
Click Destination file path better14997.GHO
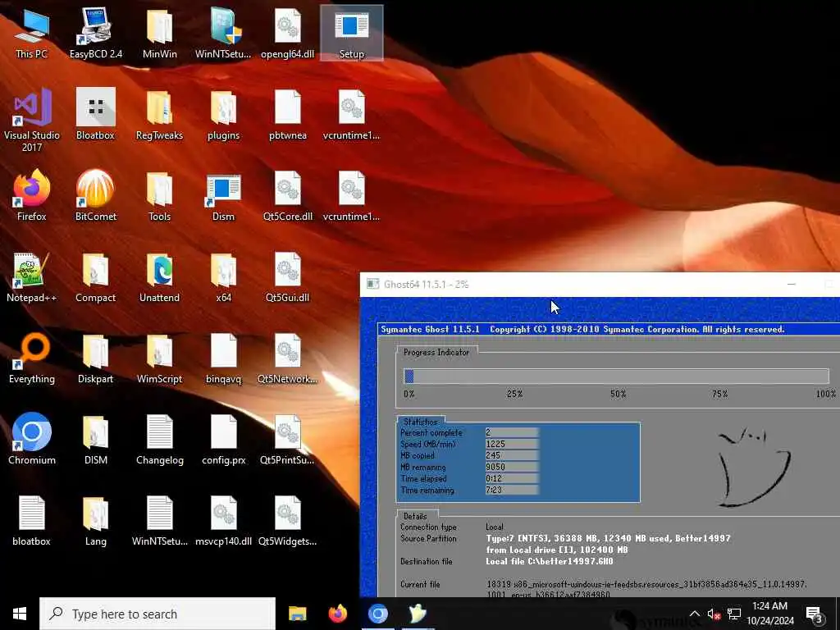pyautogui.click(x=549, y=561)
